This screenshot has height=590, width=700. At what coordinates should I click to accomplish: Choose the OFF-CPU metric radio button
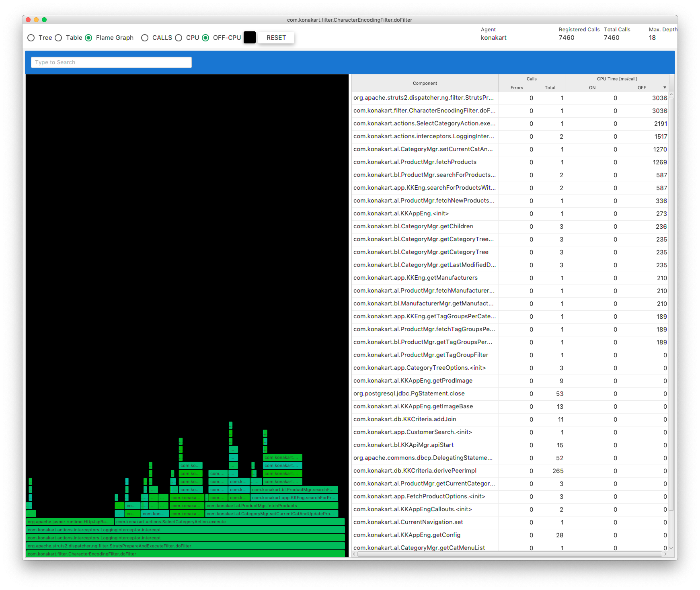[x=205, y=38]
